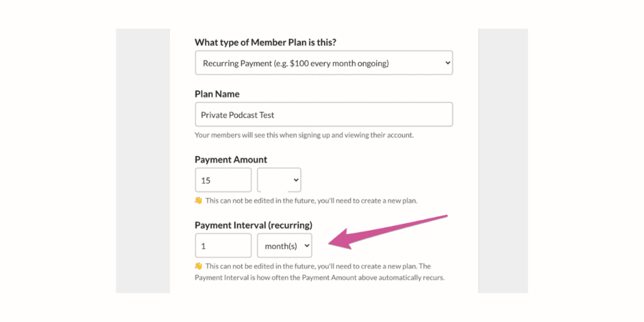Click waving hand emoji under Payment Amount

click(x=198, y=201)
